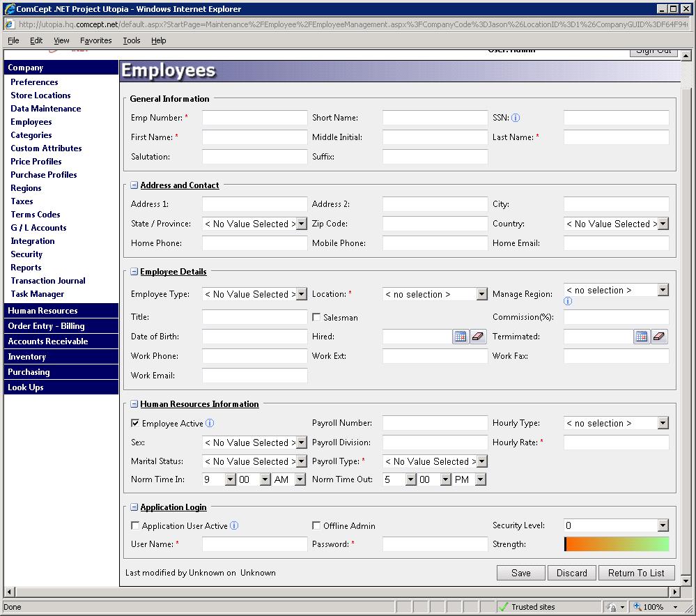Open the Terminated date calendar picker
Screen dimensions: 696x616
click(641, 337)
